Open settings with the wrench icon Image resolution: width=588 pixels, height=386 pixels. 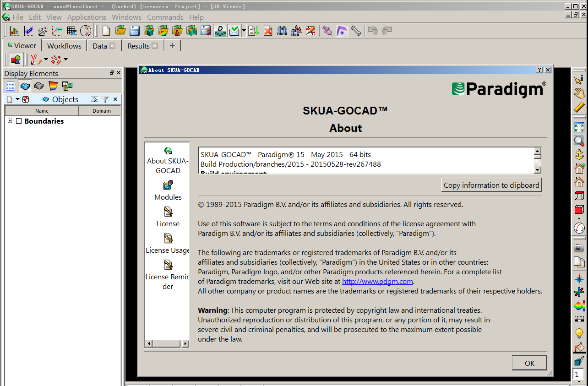click(356, 31)
